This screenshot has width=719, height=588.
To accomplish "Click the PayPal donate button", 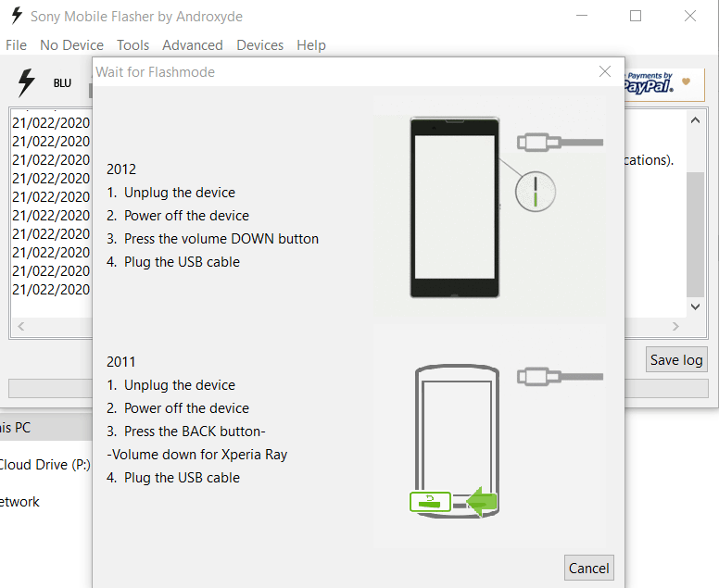I will coord(664,84).
